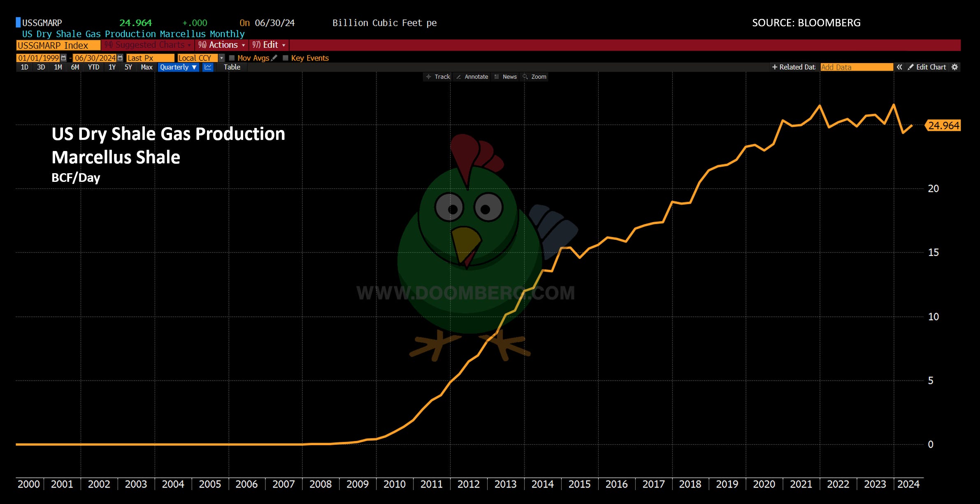This screenshot has width=980, height=504.
Task: Open the 96) Actions dropdown menu
Action: tap(221, 45)
